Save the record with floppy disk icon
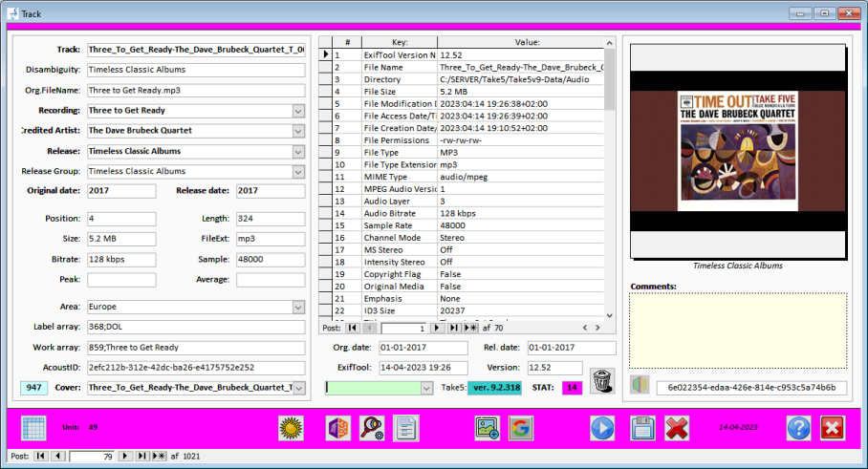Viewport: 868px width, 469px height. point(642,428)
